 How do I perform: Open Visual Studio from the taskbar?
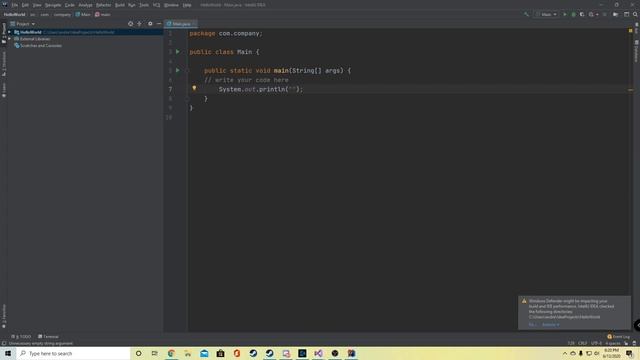point(318,353)
